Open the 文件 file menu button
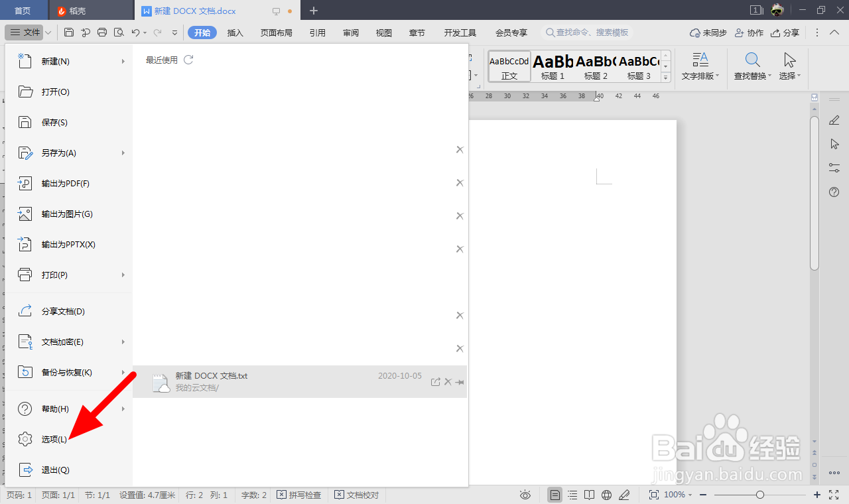 (25, 32)
